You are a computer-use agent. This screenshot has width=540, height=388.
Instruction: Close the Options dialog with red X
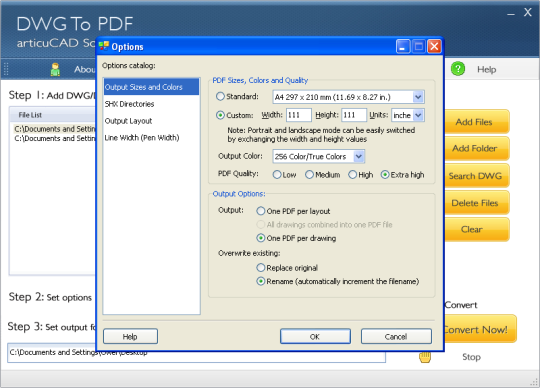click(x=434, y=46)
